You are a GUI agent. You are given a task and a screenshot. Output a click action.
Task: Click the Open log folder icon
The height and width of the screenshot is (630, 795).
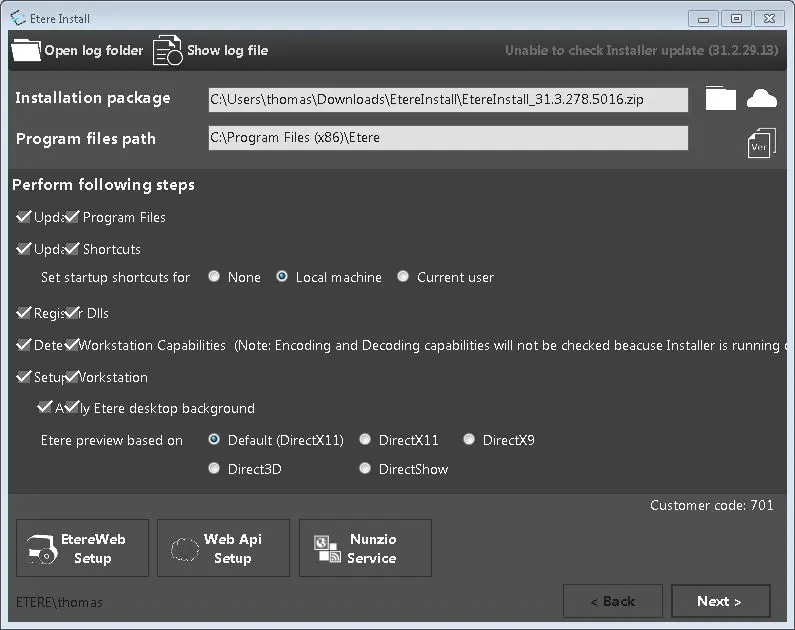click(26, 50)
